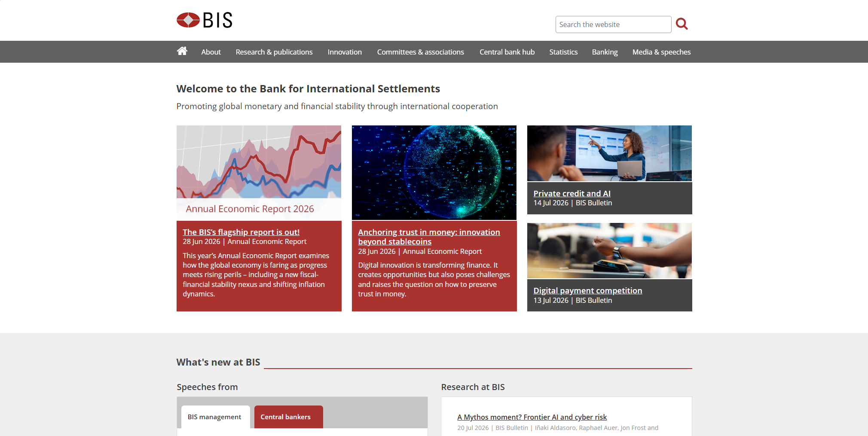Open the Statistics menu
Screen dimensions: 868x436
click(x=563, y=52)
